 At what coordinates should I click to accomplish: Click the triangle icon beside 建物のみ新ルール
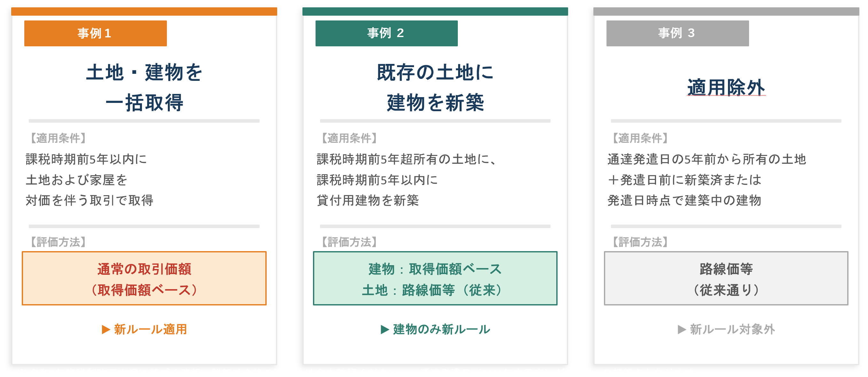click(x=385, y=329)
